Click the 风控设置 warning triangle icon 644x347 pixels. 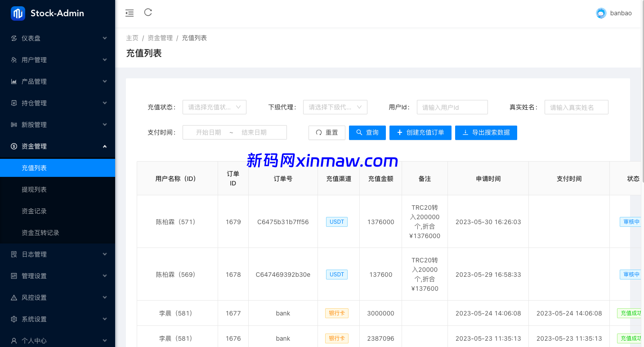click(14, 297)
